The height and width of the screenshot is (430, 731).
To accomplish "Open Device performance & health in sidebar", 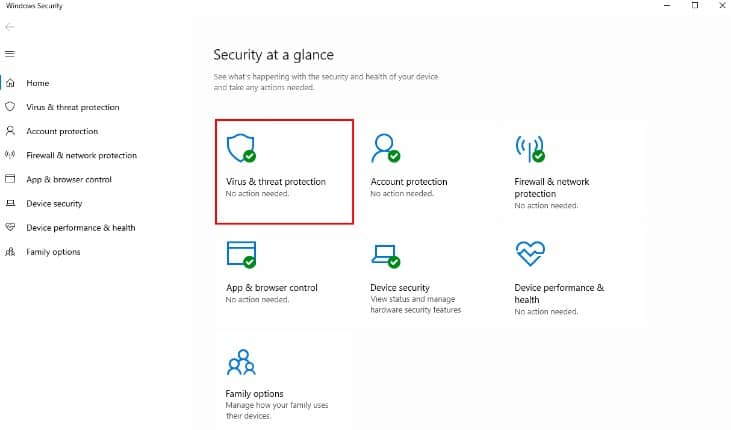I will (81, 228).
